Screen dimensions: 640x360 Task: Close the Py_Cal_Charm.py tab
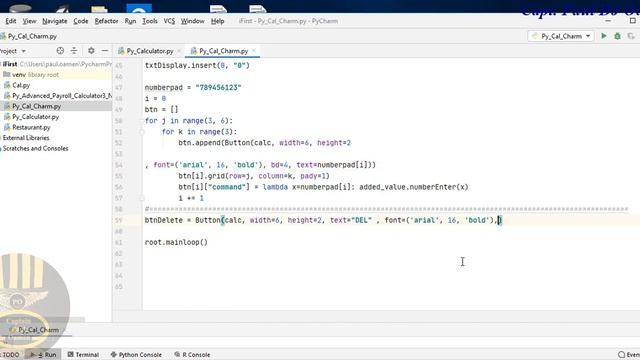(254, 51)
